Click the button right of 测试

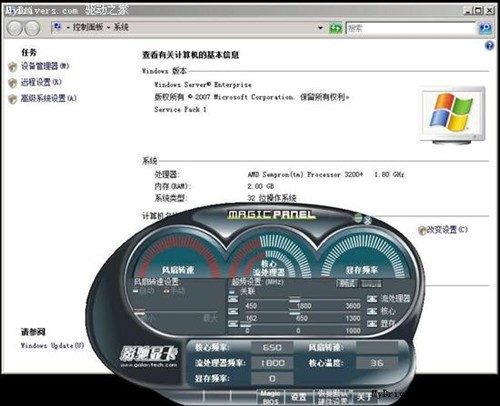click(x=372, y=284)
